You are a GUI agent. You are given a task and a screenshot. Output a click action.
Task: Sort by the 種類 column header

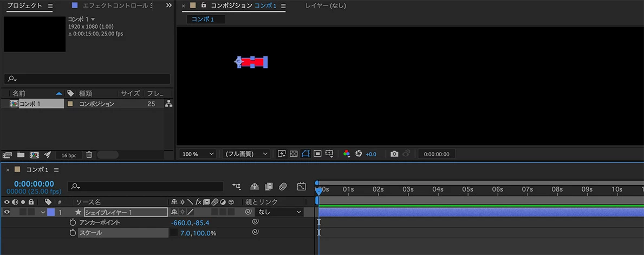86,93
